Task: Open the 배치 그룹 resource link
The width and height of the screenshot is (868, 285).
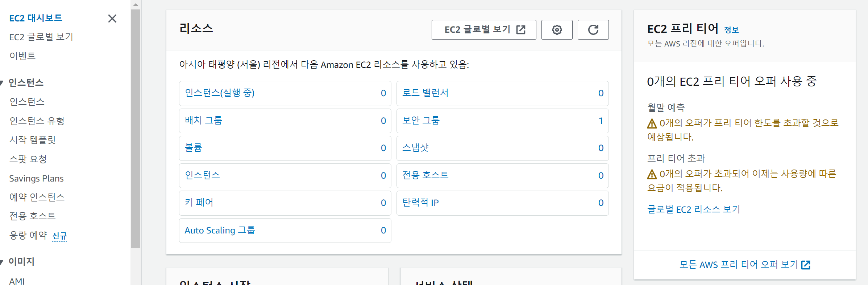Action: 203,121
